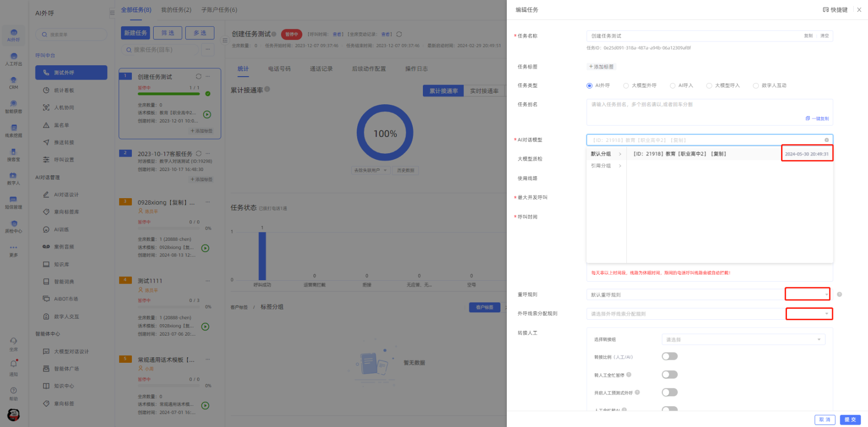Click the help icon next to 转人工全忙暂停

click(x=629, y=375)
